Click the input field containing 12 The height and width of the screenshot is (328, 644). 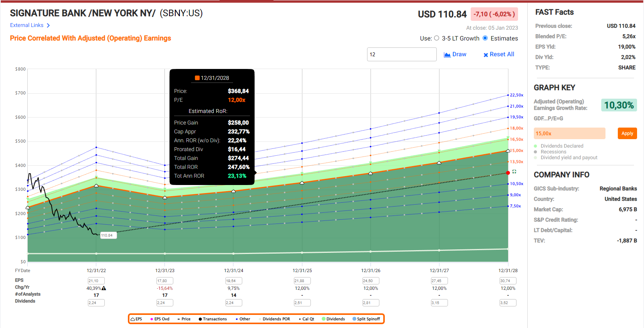click(401, 54)
